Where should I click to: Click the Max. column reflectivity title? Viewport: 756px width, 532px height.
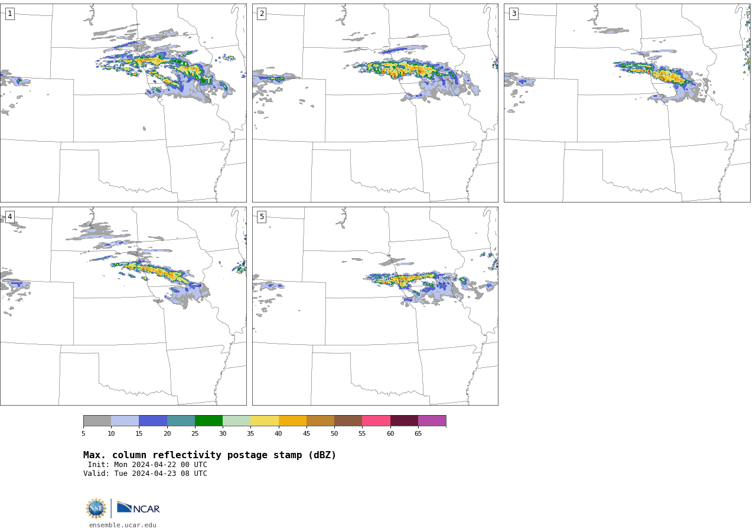pos(210,455)
